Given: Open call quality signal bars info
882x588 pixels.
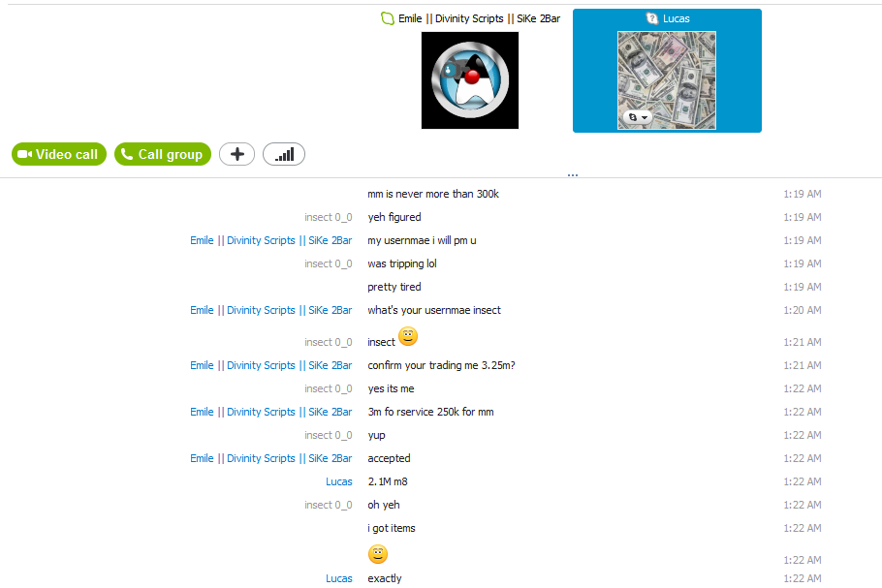Looking at the screenshot, I should [x=284, y=154].
